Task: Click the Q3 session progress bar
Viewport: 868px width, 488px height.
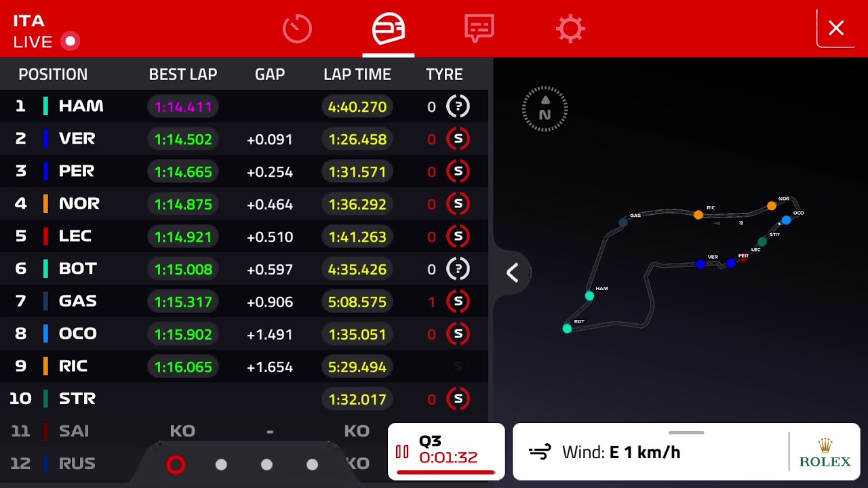Action: (x=446, y=472)
